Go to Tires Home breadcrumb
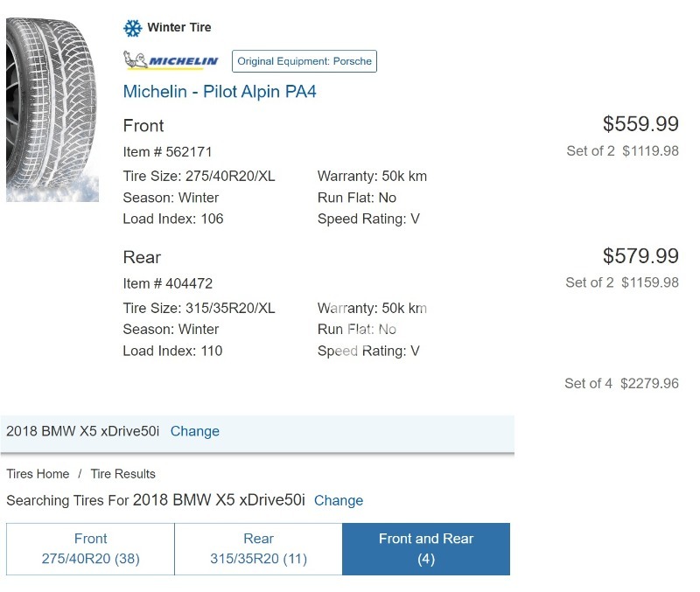The height and width of the screenshot is (592, 700). point(38,474)
